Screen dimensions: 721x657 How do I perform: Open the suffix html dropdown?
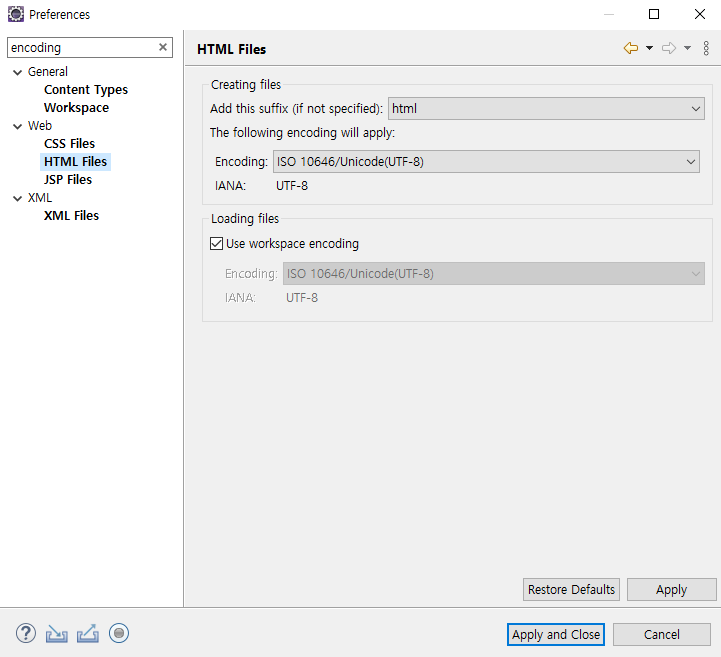click(x=546, y=109)
